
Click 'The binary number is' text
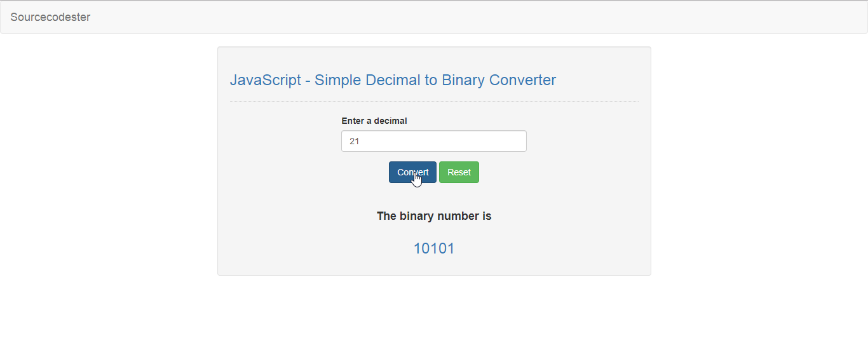pos(434,216)
